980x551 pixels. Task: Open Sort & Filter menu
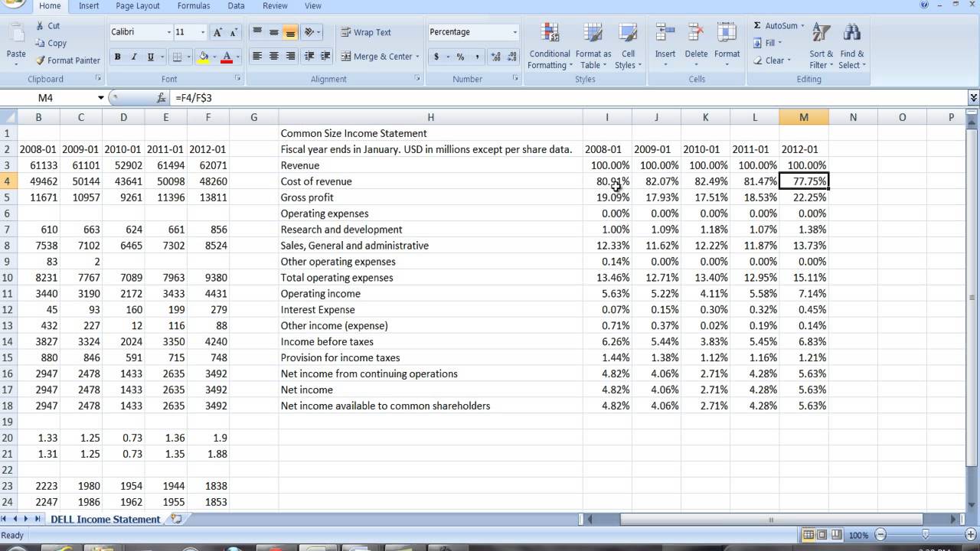822,46
